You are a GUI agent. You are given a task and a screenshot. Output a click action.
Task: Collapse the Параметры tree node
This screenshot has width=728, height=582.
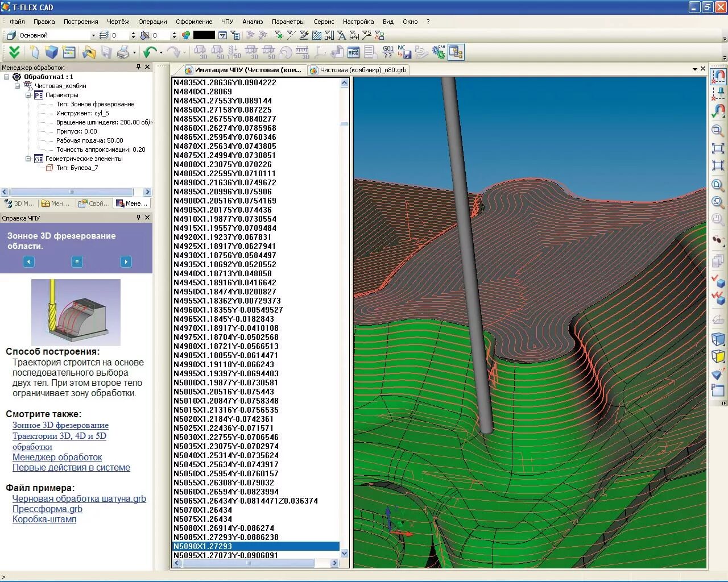click(28, 95)
